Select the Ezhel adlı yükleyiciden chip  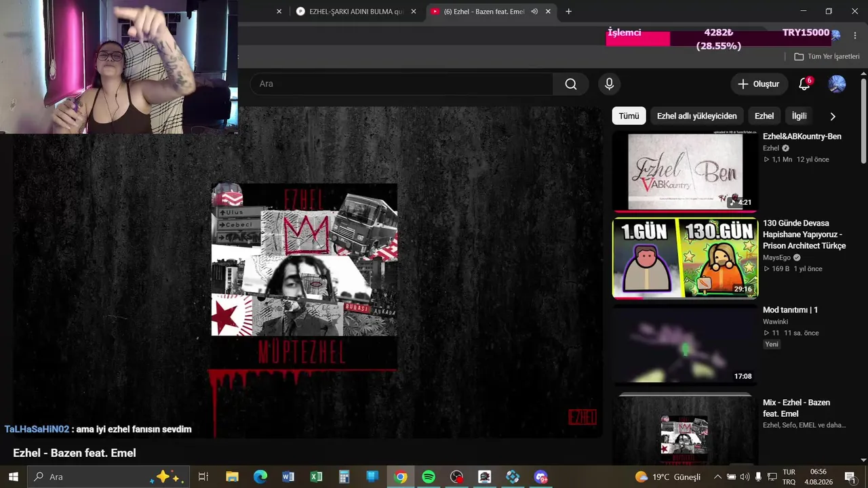(696, 116)
